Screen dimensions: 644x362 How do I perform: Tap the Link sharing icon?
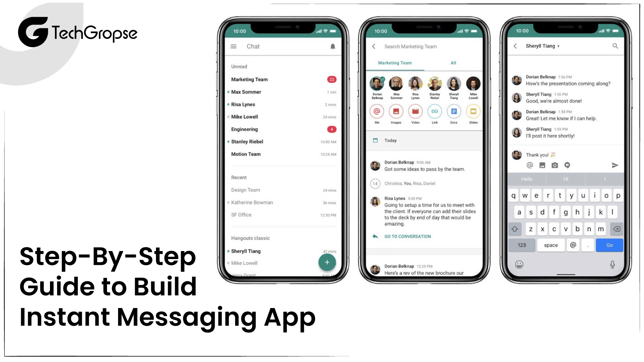pos(434,111)
